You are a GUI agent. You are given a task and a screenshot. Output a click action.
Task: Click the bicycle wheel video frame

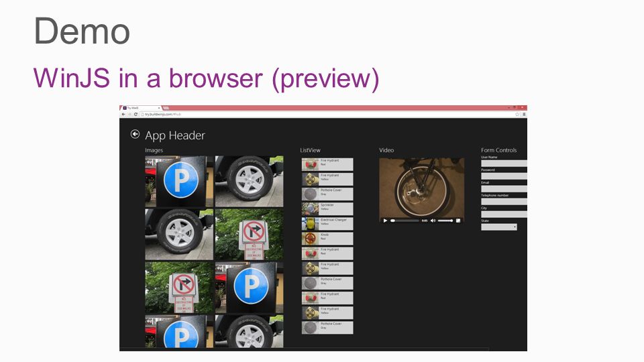coord(422,187)
